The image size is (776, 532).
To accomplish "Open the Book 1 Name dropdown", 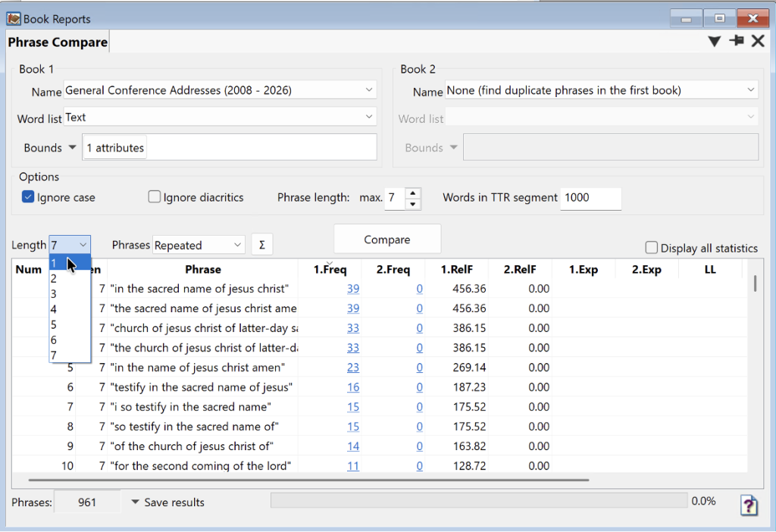I will (x=369, y=90).
